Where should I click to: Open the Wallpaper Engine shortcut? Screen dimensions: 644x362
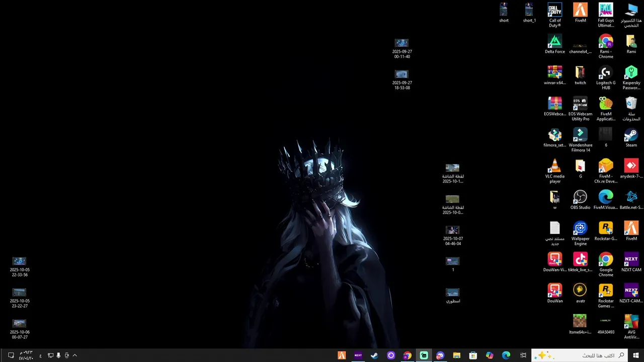point(580,233)
